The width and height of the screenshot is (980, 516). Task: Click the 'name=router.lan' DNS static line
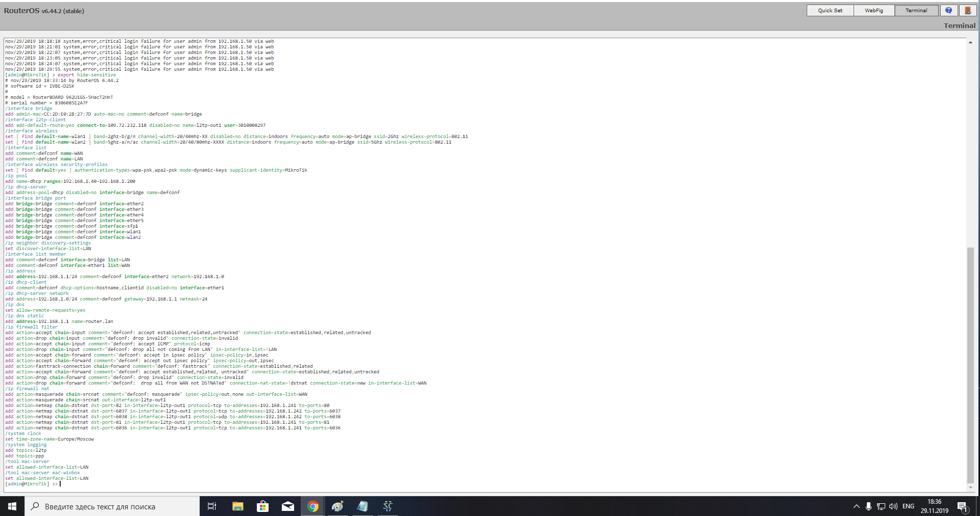pos(59,321)
